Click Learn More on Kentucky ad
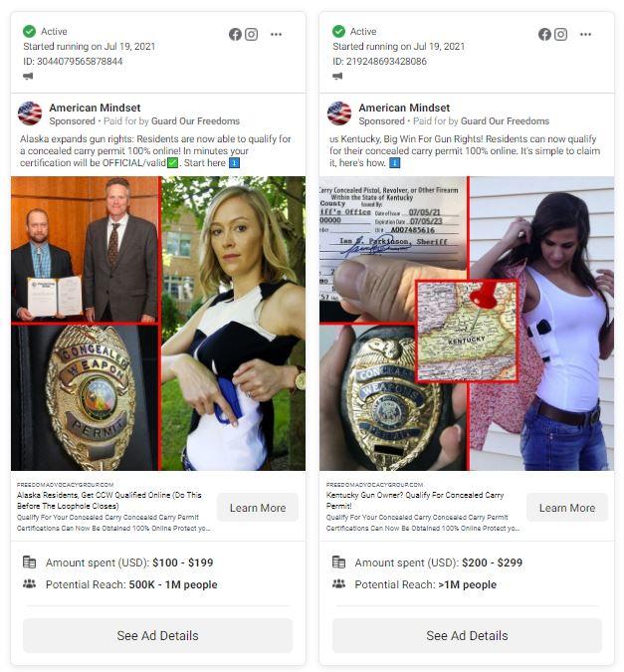The image size is (624, 672). (x=567, y=508)
